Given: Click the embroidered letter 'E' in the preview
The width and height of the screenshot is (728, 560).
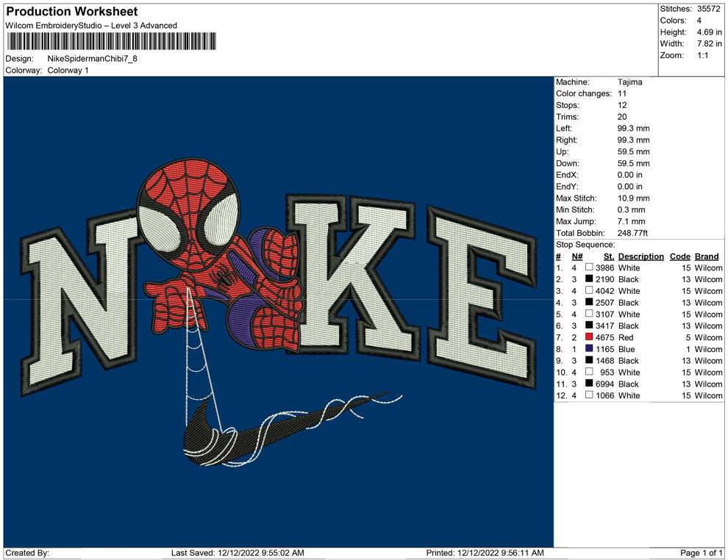Looking at the screenshot, I should click(482, 297).
